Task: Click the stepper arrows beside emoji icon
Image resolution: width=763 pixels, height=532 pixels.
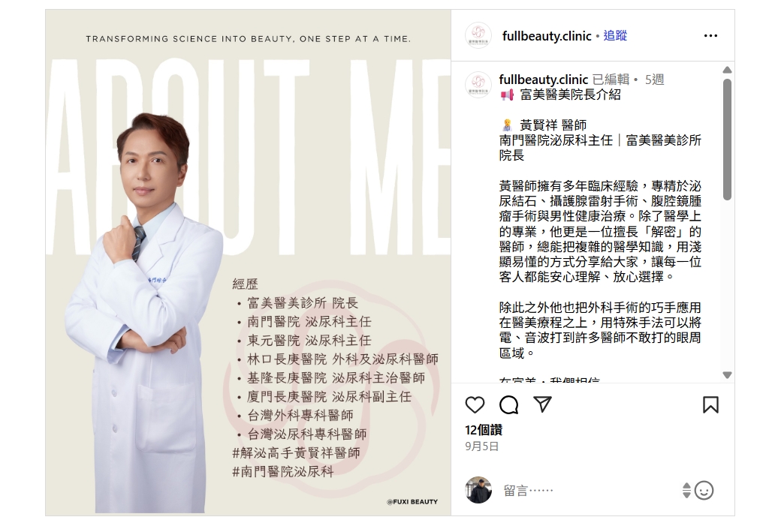Action: pos(686,490)
